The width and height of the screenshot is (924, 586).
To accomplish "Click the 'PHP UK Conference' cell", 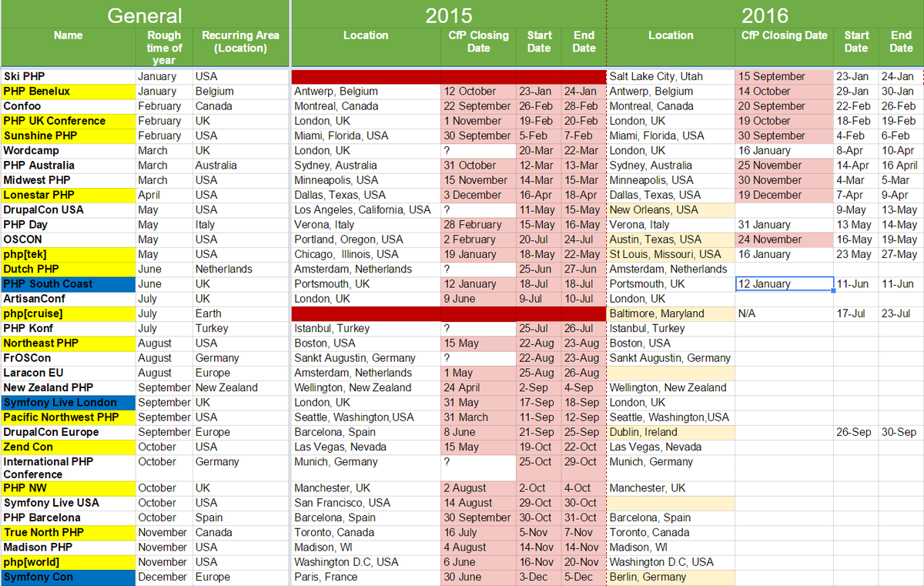I will tap(69, 121).
